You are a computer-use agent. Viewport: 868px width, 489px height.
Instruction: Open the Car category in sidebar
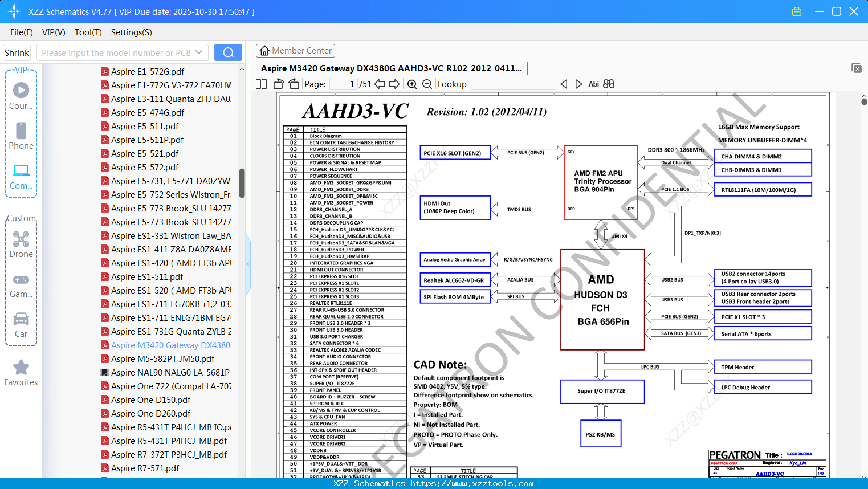point(21,325)
